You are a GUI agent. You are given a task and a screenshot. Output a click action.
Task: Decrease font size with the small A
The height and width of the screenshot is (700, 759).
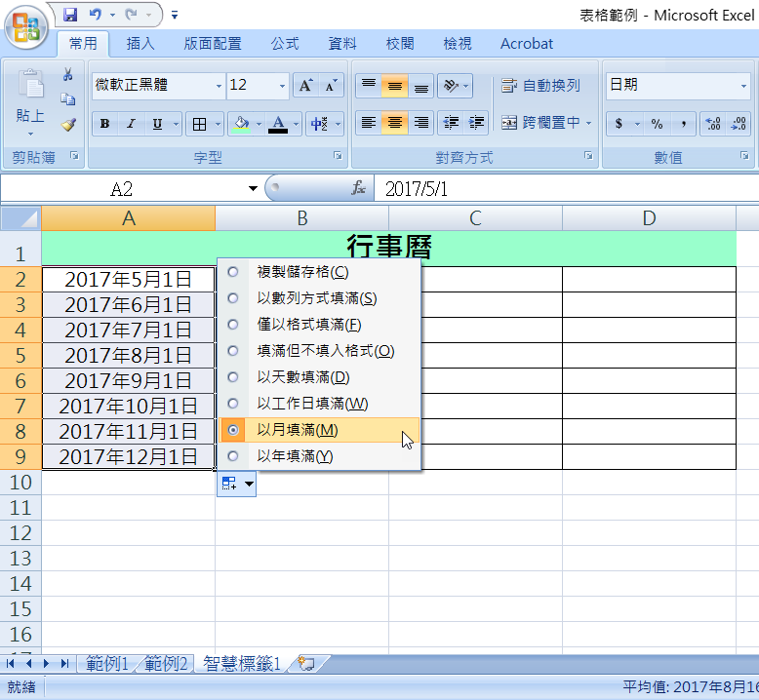coord(331,86)
